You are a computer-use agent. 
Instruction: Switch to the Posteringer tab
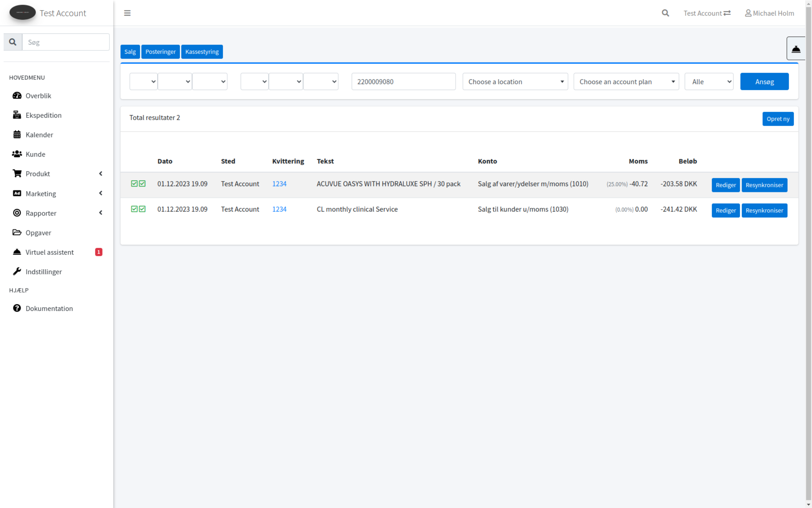click(160, 52)
